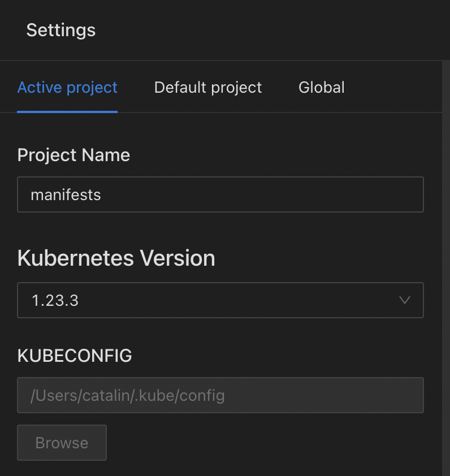Image resolution: width=450 pixels, height=476 pixels.
Task: Select the 1.23.3 value in the combo box
Action: (x=55, y=301)
